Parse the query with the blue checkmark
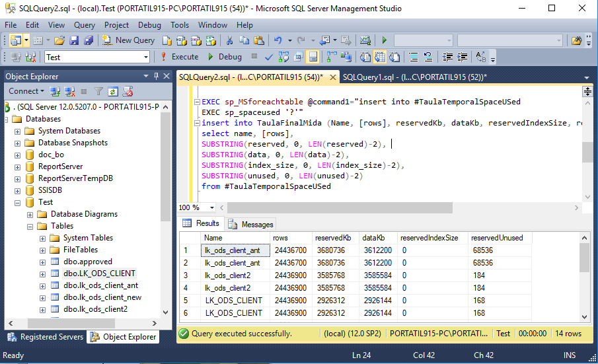 (x=269, y=57)
